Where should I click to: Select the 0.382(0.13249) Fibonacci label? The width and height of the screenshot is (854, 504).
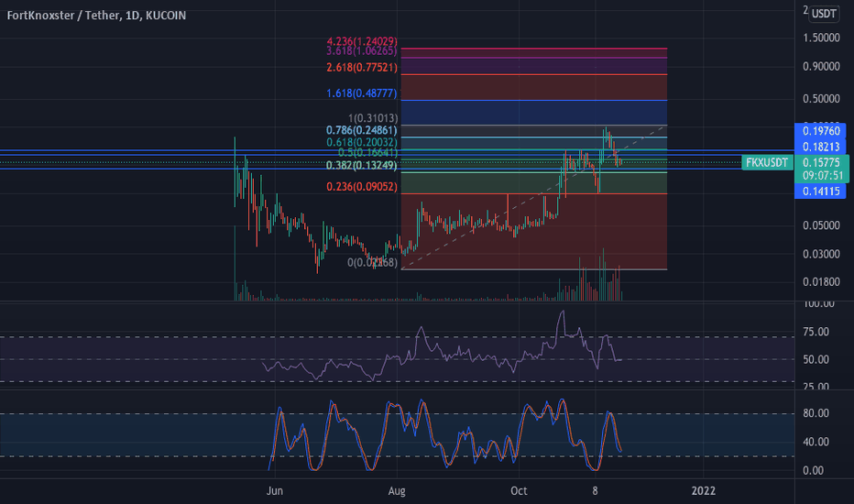click(362, 165)
